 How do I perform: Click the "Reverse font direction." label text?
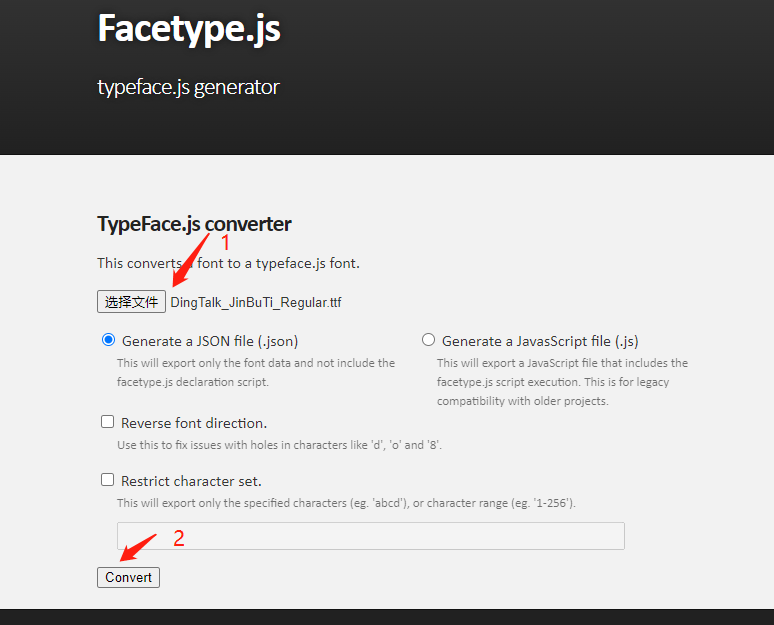(194, 423)
